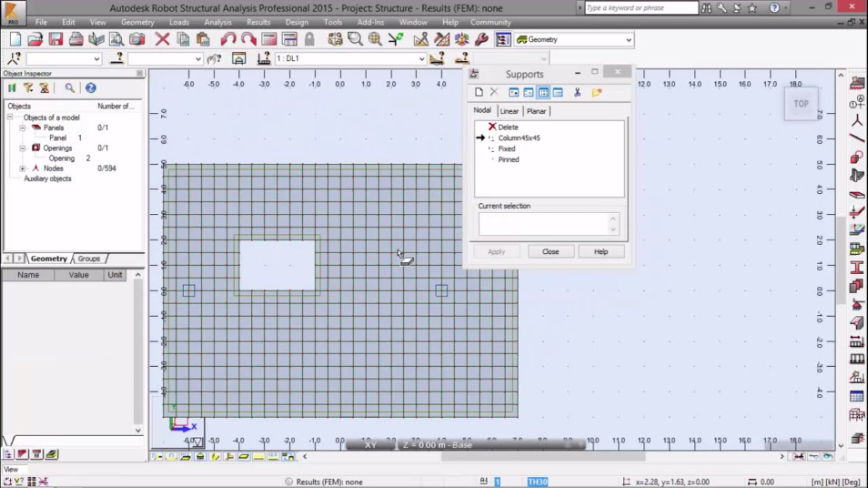
Task: Open the bar selection combo box on the second toolbar
Action: point(165,59)
